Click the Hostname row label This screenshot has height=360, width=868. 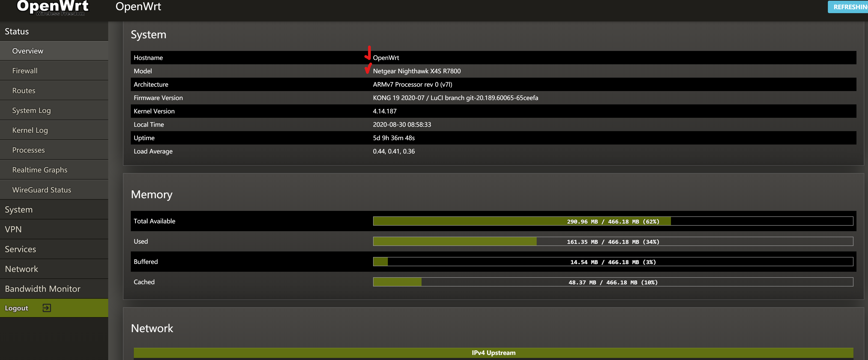[148, 58]
